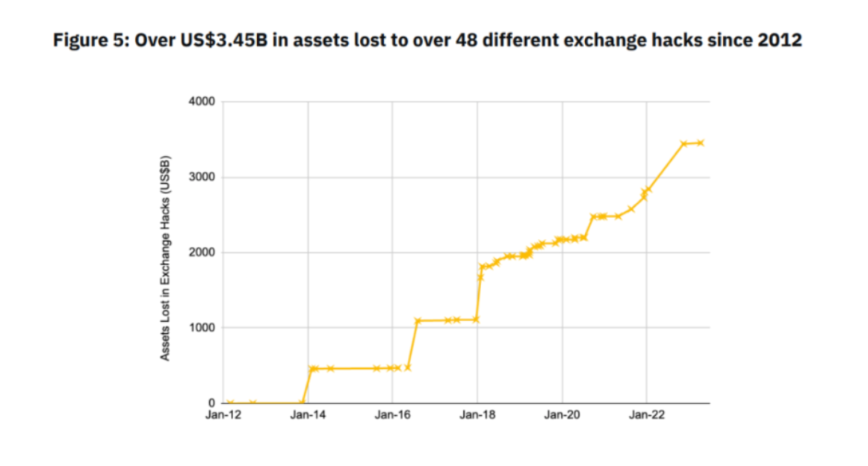Click the "Jan-16" x-axis label
Viewport: 868px width, 466px height.
[392, 415]
